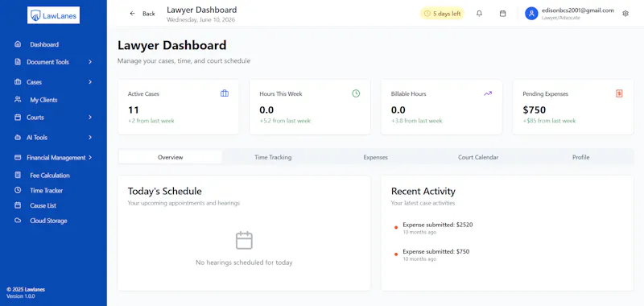The image size is (644, 306).
Task: Click the 5 days left trial badge
Action: pyautogui.click(x=442, y=14)
